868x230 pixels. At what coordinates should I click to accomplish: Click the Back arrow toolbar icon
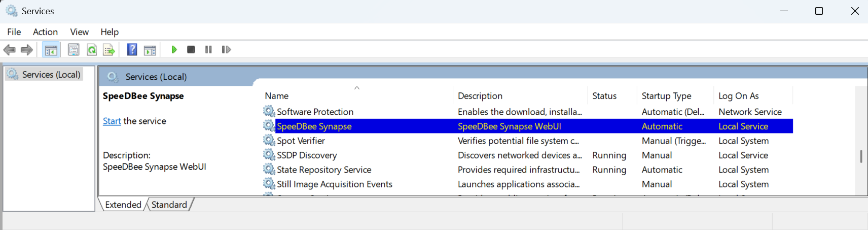pos(9,50)
